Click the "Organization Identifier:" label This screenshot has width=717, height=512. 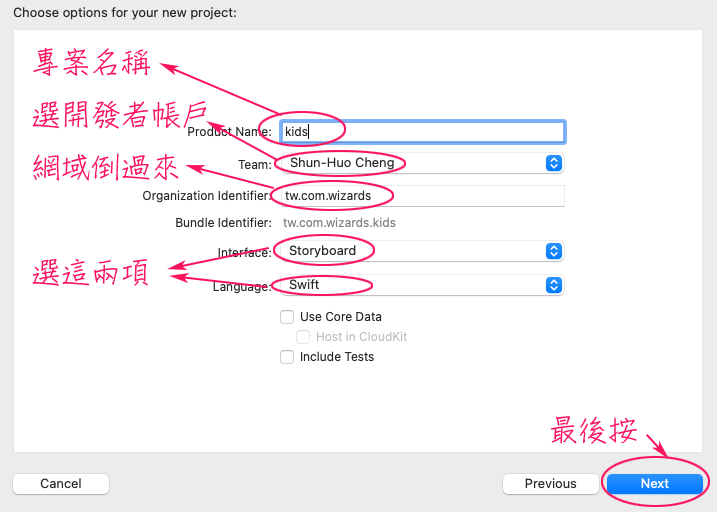pos(207,196)
